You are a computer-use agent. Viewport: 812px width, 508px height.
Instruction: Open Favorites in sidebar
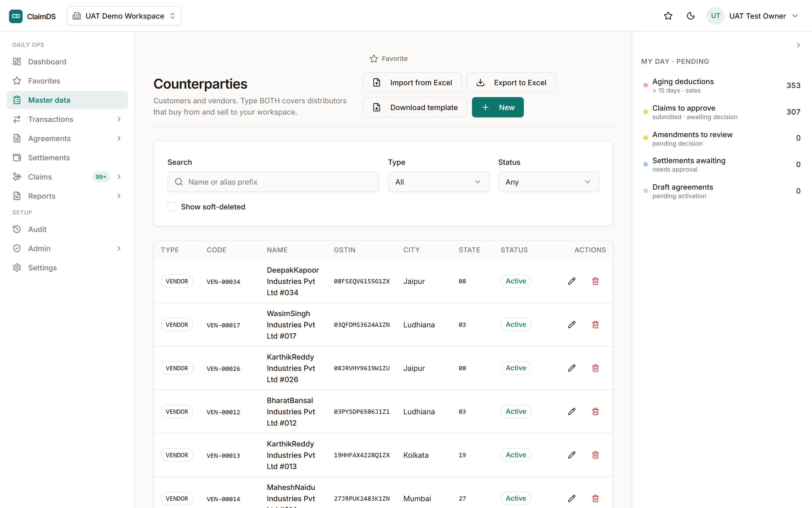tap(67, 81)
